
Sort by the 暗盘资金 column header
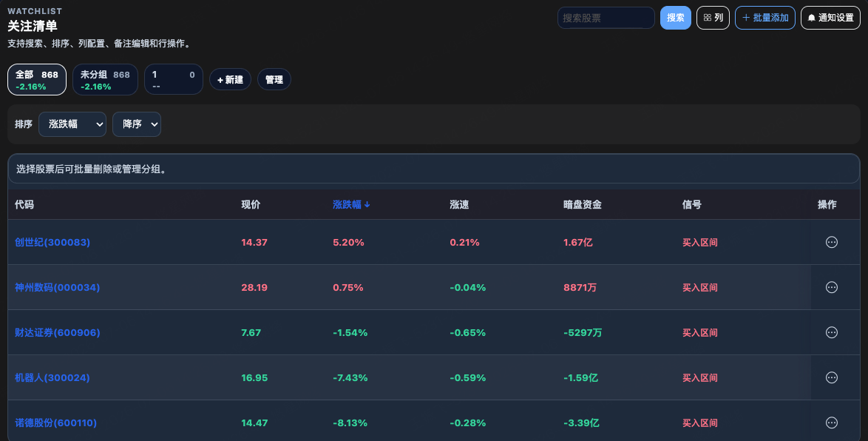coord(583,204)
